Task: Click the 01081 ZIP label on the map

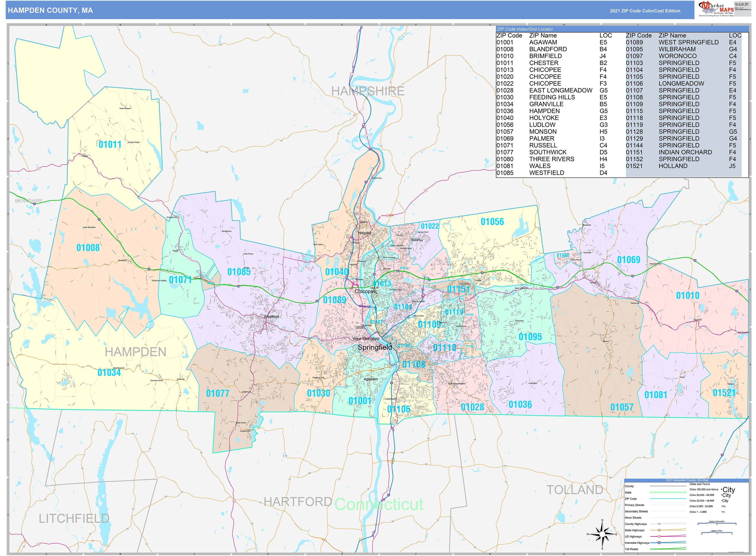Action: point(656,395)
